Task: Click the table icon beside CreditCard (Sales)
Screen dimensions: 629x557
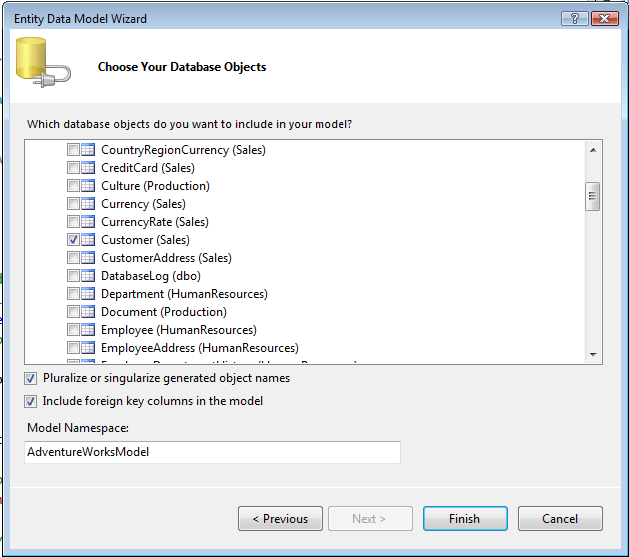Action: (x=88, y=168)
